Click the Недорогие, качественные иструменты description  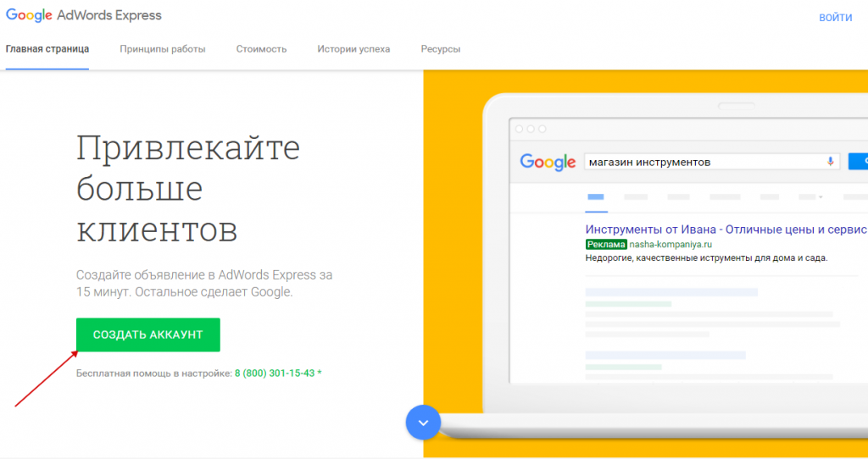[x=706, y=258]
